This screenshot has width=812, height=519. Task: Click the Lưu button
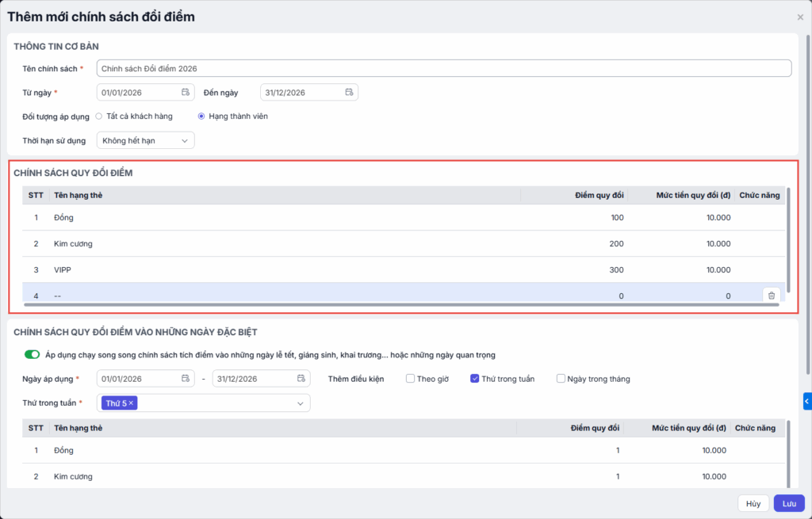(x=789, y=503)
